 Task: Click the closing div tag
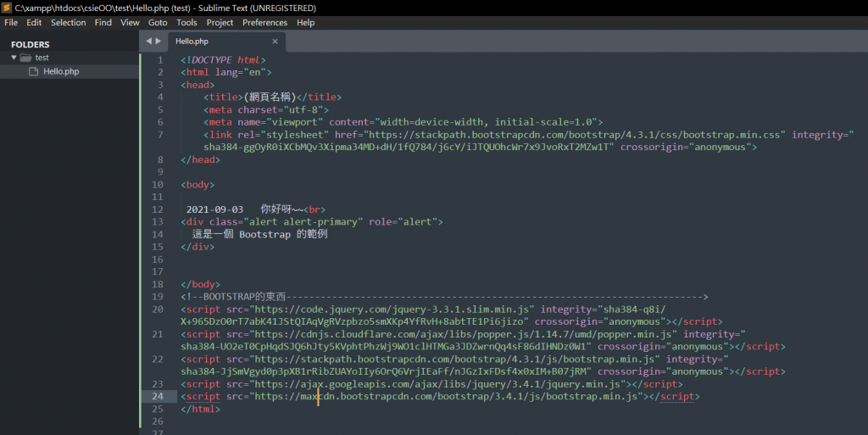(198, 247)
